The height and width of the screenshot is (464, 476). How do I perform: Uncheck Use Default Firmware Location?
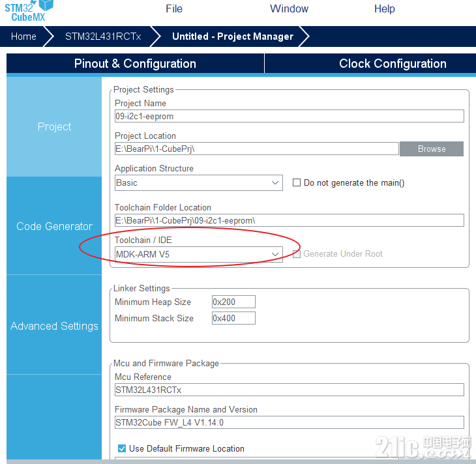coord(122,448)
